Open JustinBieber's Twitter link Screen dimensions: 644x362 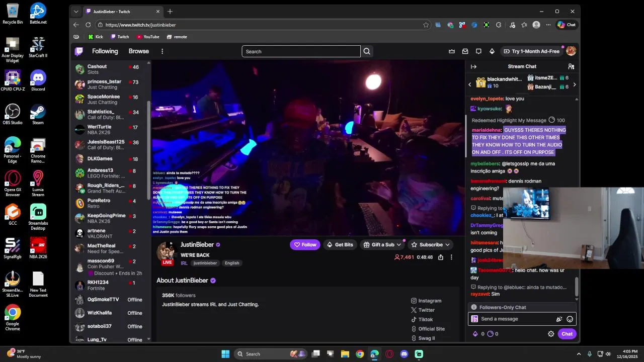(x=423, y=310)
